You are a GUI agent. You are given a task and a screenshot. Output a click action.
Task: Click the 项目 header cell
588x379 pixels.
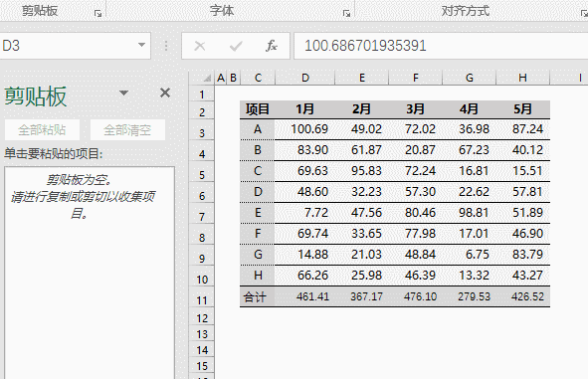pyautogui.click(x=258, y=109)
